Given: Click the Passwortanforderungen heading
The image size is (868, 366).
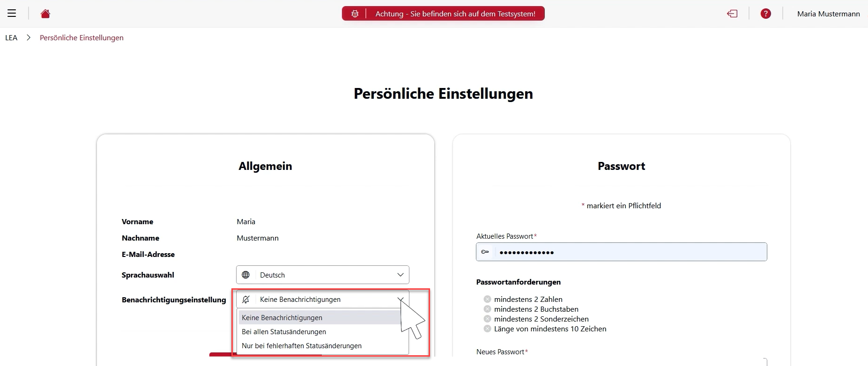Looking at the screenshot, I should (x=519, y=282).
